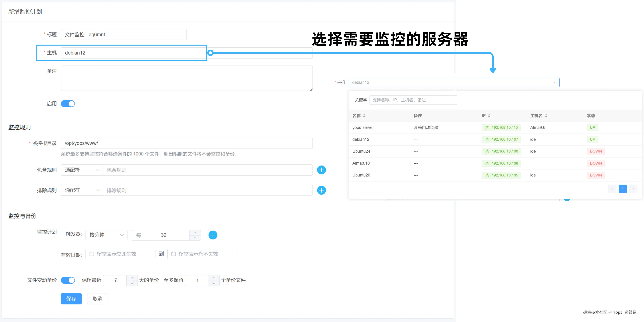The height and width of the screenshot is (322, 644).
Task: Sort the host list by IP
Action: tap(489, 115)
